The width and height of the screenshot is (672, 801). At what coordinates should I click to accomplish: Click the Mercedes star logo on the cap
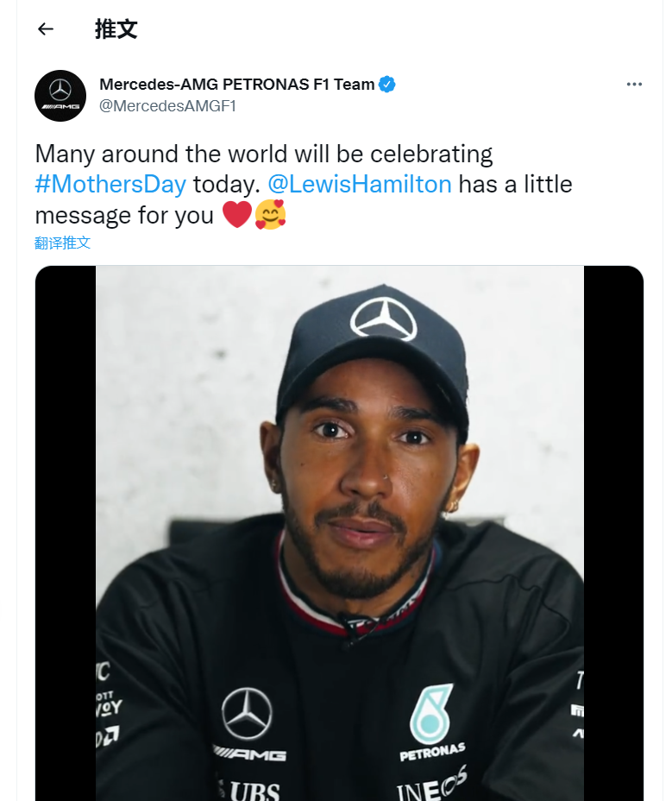384,319
